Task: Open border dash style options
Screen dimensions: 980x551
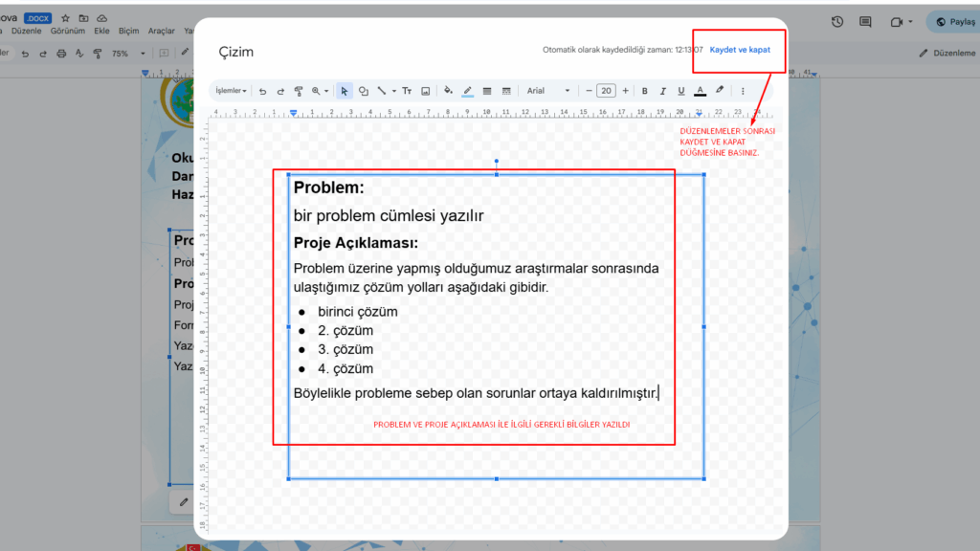Action: pyautogui.click(x=506, y=91)
